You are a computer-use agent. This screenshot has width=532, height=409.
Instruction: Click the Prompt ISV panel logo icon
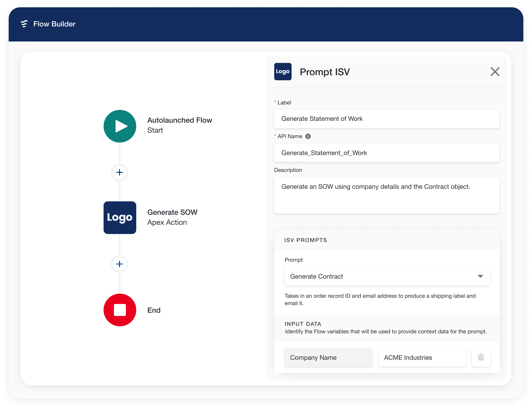pos(283,71)
